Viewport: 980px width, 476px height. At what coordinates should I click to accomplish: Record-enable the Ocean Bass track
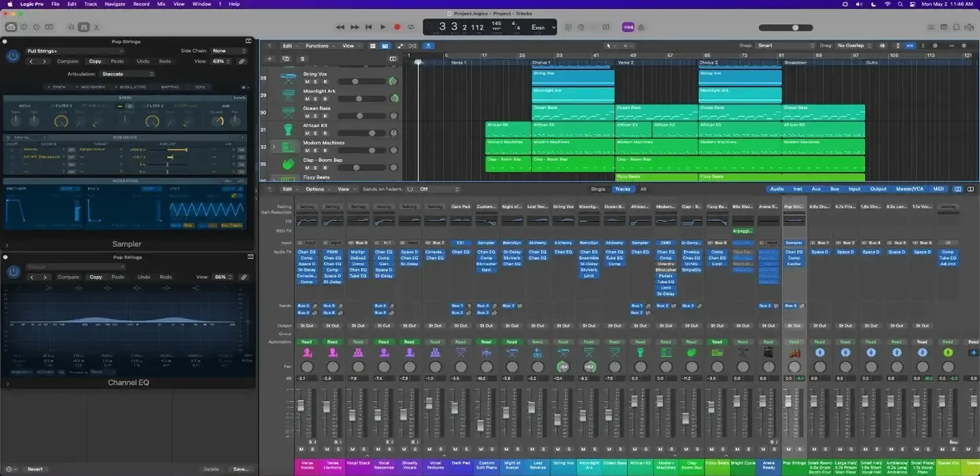pyautogui.click(x=325, y=116)
